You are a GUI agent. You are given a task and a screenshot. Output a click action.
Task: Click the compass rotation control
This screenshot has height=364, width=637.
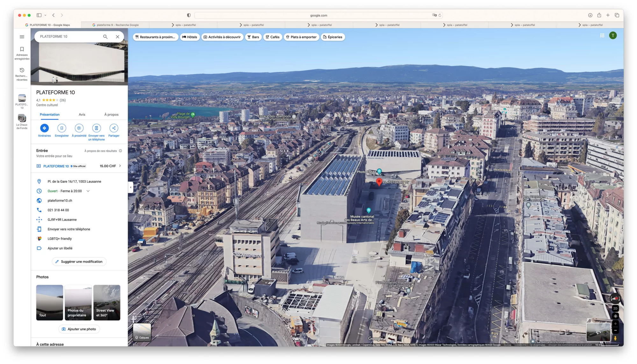pos(615,299)
